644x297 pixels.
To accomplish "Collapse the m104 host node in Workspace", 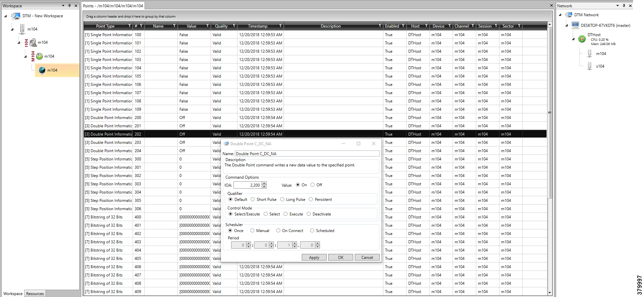I will [x=12, y=29].
